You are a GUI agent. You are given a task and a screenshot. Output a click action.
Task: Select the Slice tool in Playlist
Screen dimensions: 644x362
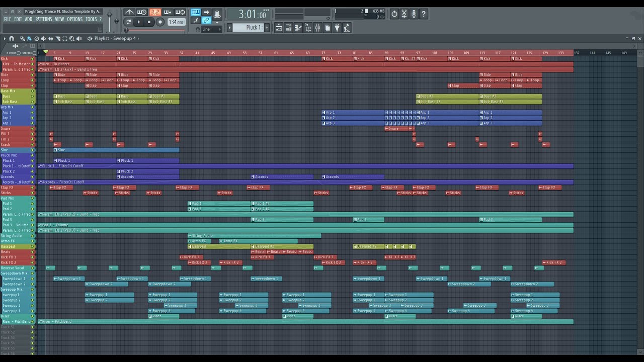58,38
